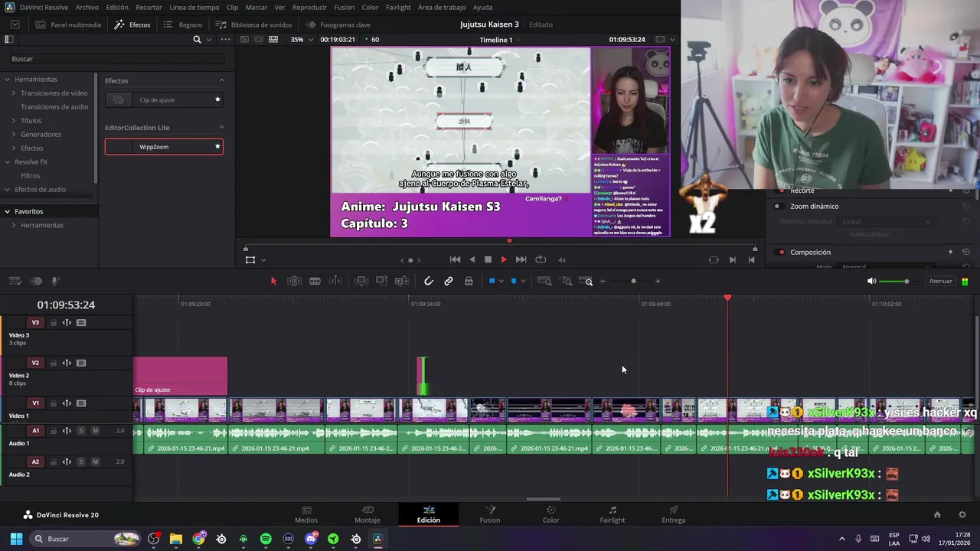Image resolution: width=980 pixels, height=551 pixels.
Task: Open project settings gear icon
Action: pos(962,515)
